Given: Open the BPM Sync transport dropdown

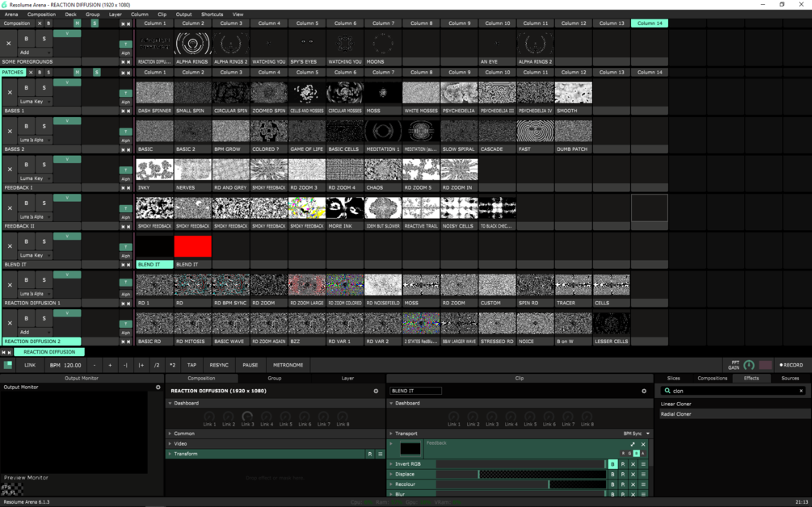Looking at the screenshot, I should [637, 434].
